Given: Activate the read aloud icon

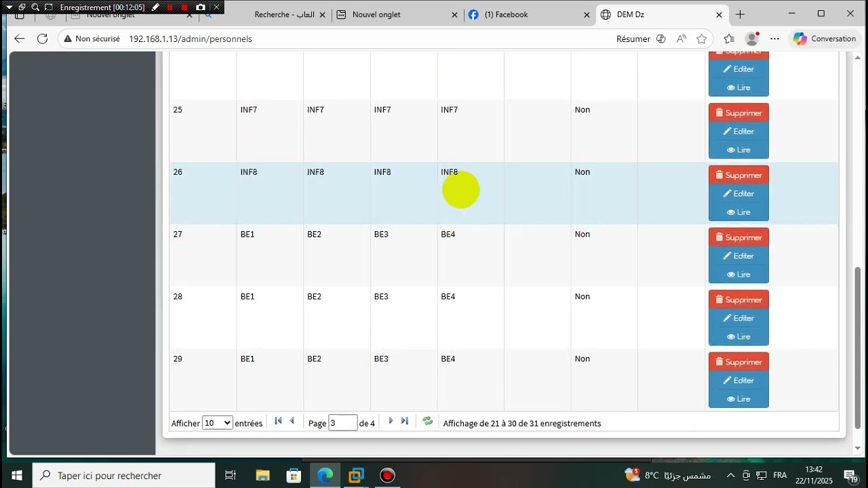Looking at the screenshot, I should coord(682,39).
